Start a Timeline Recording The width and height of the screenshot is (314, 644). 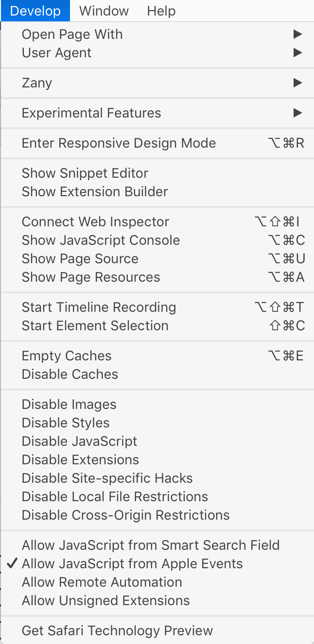[x=99, y=307]
